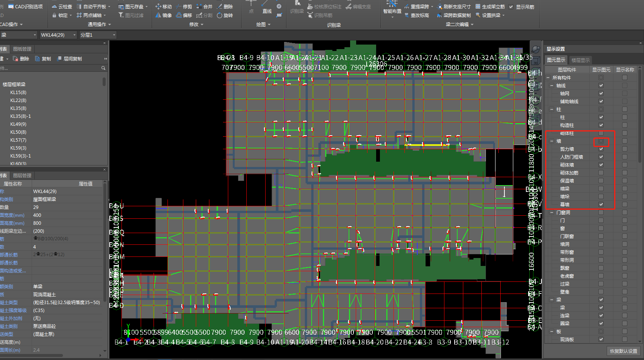Click 查改标高 elevation tool
This screenshot has width=644, height=360.
(x=417, y=15)
